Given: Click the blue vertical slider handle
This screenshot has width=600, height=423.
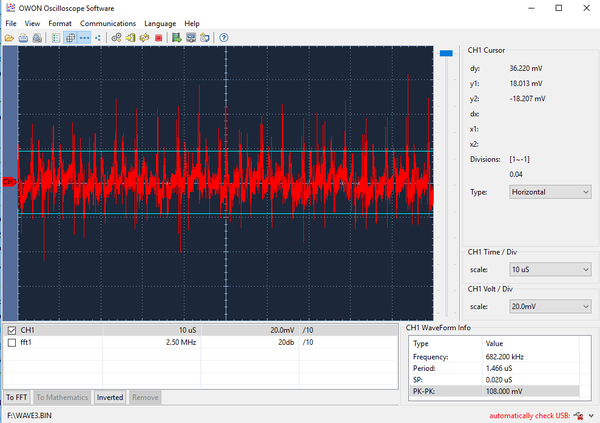Looking at the screenshot, I should point(446,53).
